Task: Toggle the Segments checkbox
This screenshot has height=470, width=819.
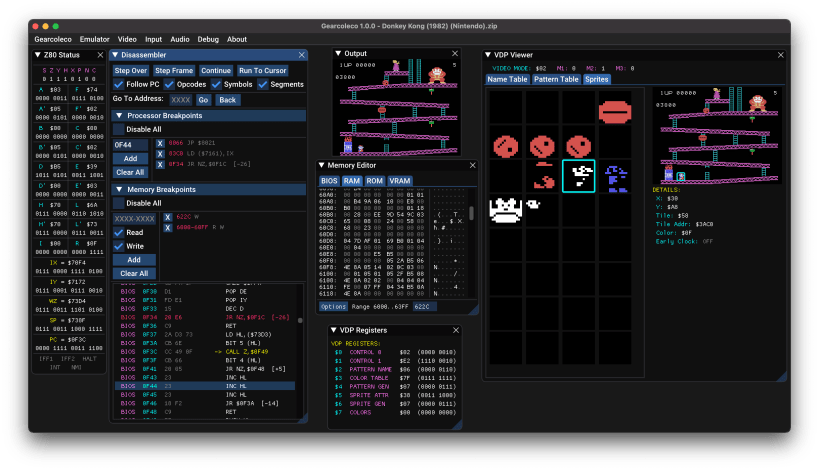Action: 263,84
